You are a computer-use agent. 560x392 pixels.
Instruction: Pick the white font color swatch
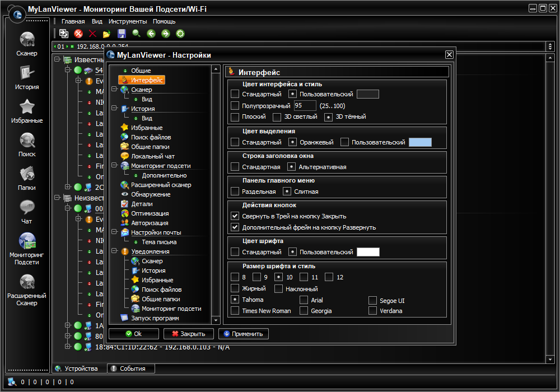point(368,251)
